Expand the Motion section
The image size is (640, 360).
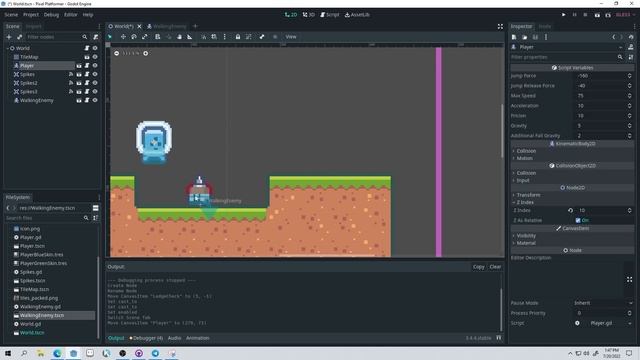point(572,158)
